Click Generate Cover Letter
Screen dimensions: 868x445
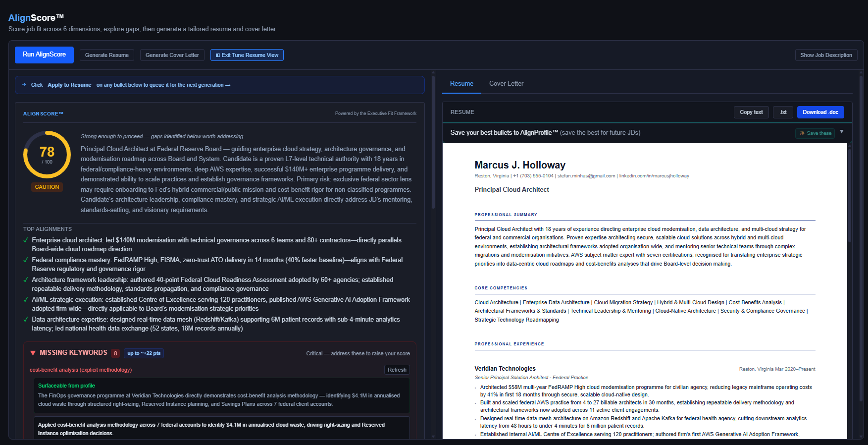tap(172, 55)
